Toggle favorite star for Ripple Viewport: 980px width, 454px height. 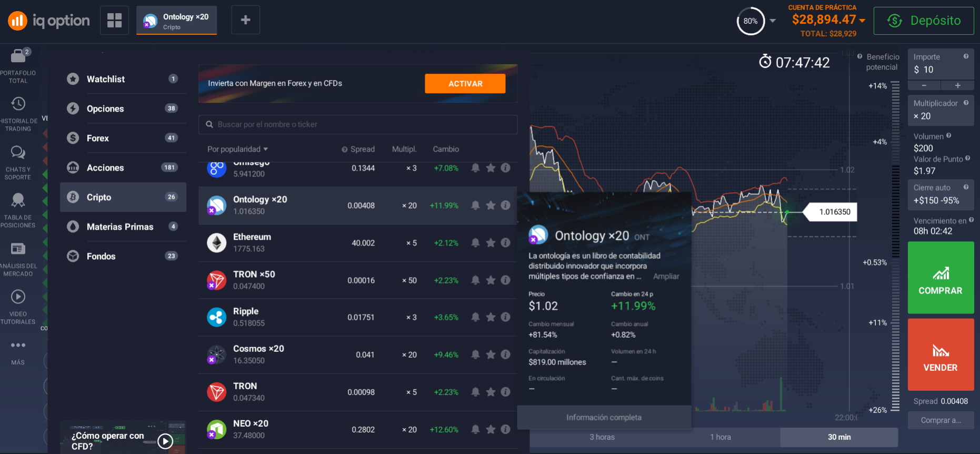pos(491,317)
